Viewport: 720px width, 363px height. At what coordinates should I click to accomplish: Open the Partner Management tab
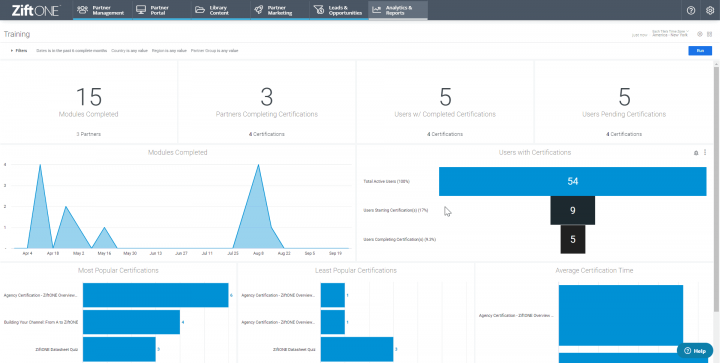[x=103, y=10]
